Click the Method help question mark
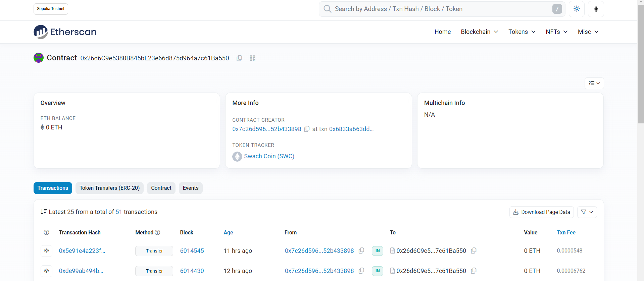 pos(157,232)
